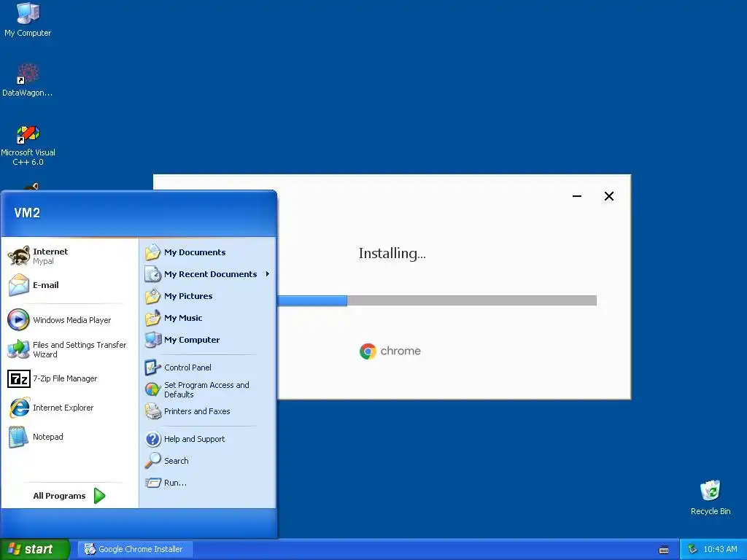Click the Installing... text
Image resolution: width=747 pixels, height=560 pixels.
tap(392, 254)
